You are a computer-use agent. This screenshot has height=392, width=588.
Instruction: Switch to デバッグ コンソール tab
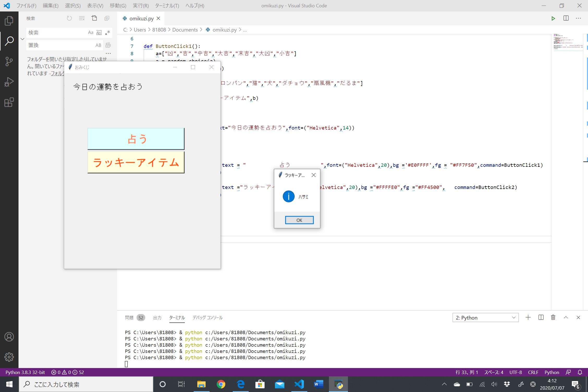point(208,317)
